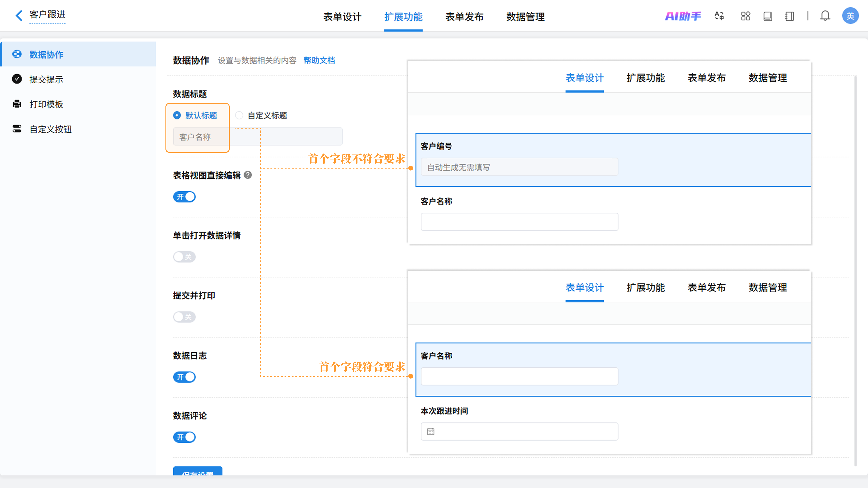Switch to 表单设计 tab
This screenshot has width=868, height=488.
coord(342,17)
